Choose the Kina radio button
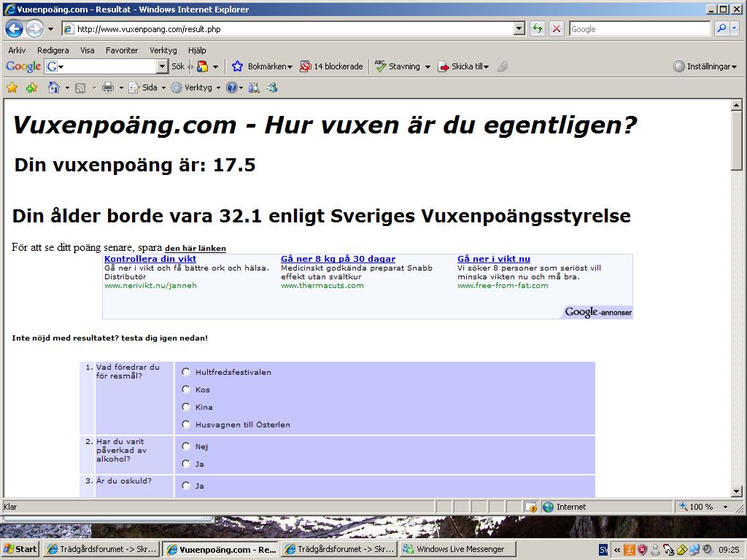The image size is (747, 560). 186,407
